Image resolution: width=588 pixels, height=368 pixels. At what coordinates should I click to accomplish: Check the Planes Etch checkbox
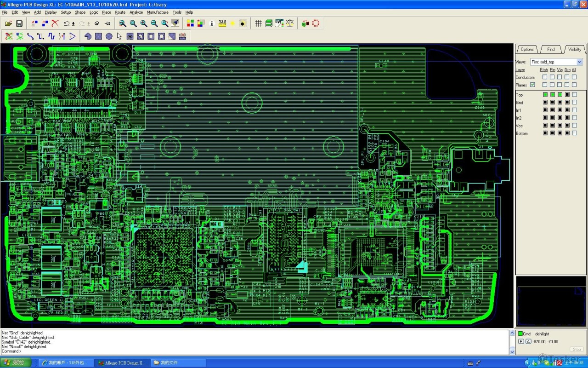(x=545, y=85)
